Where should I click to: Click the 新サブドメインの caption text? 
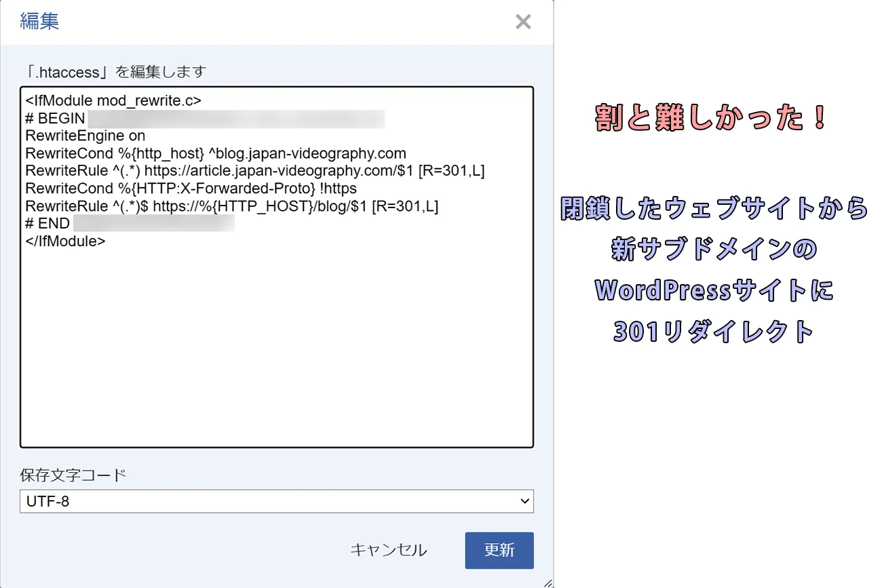714,250
